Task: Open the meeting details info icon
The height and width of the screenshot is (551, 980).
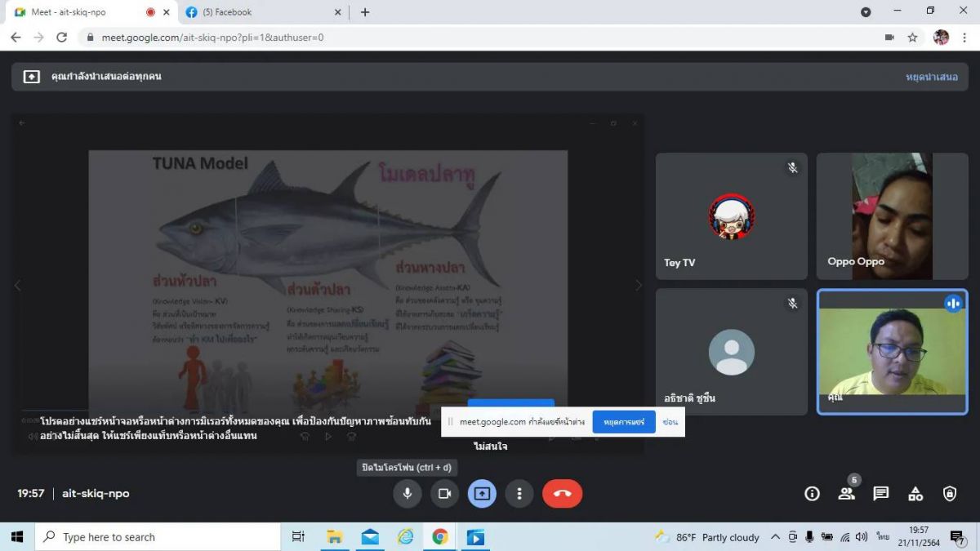Action: 812,494
